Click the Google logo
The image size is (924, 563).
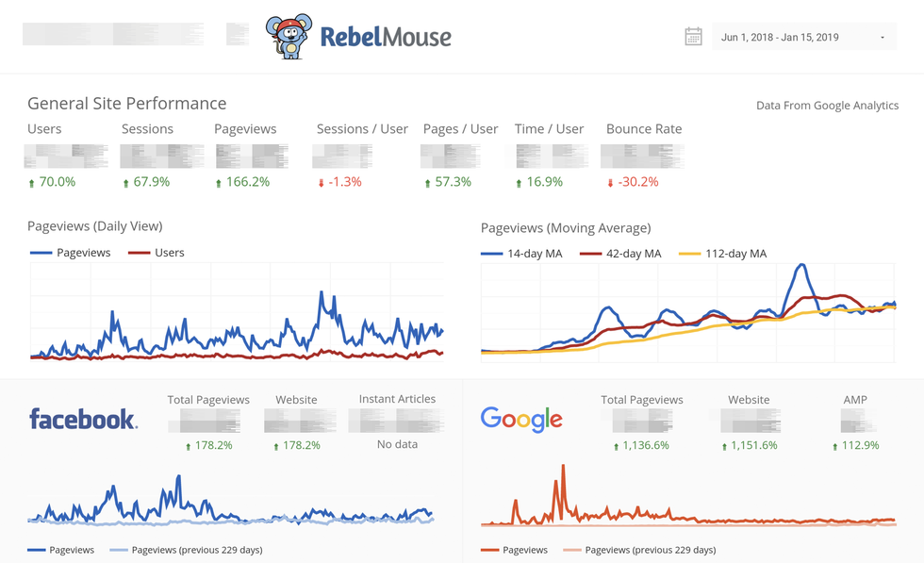point(520,419)
